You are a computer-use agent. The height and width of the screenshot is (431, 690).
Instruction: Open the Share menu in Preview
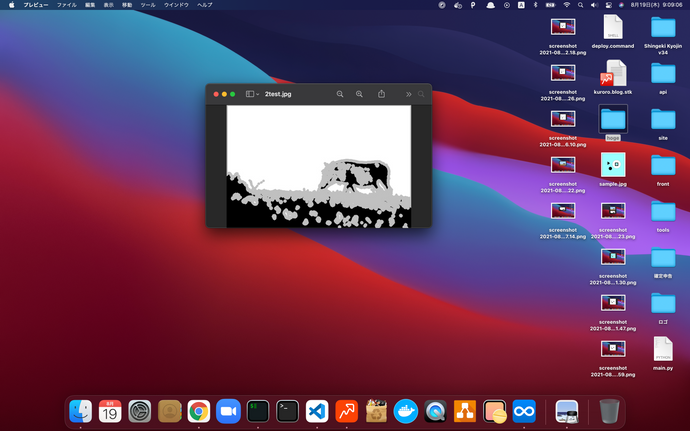click(x=382, y=94)
